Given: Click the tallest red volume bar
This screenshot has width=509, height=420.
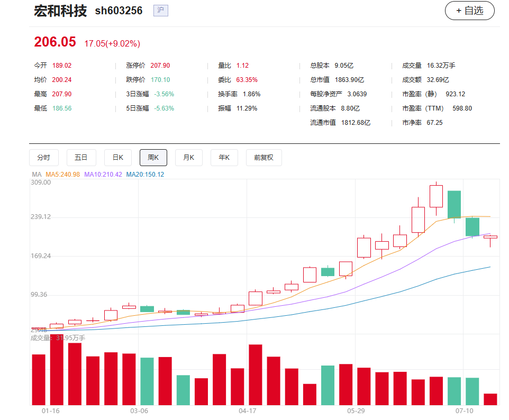Looking at the screenshot, I should pyautogui.click(x=57, y=370).
